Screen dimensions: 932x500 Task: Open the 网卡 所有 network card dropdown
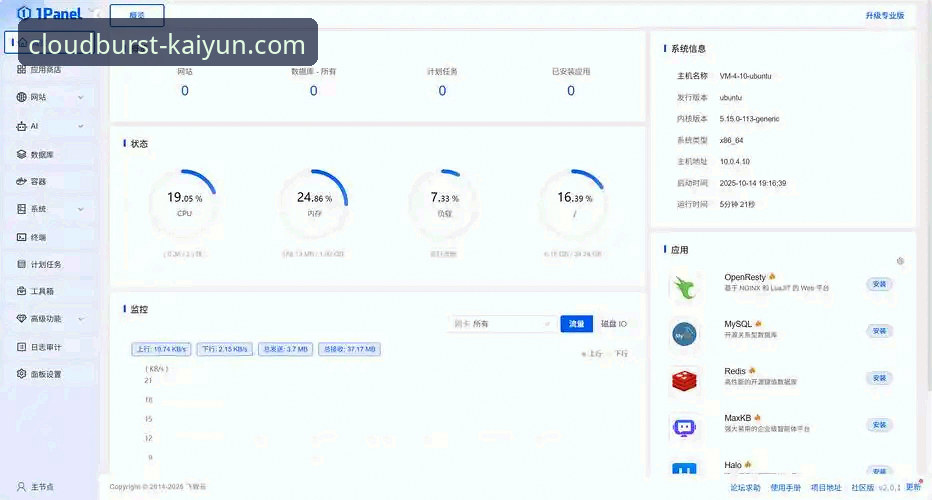[x=501, y=324]
